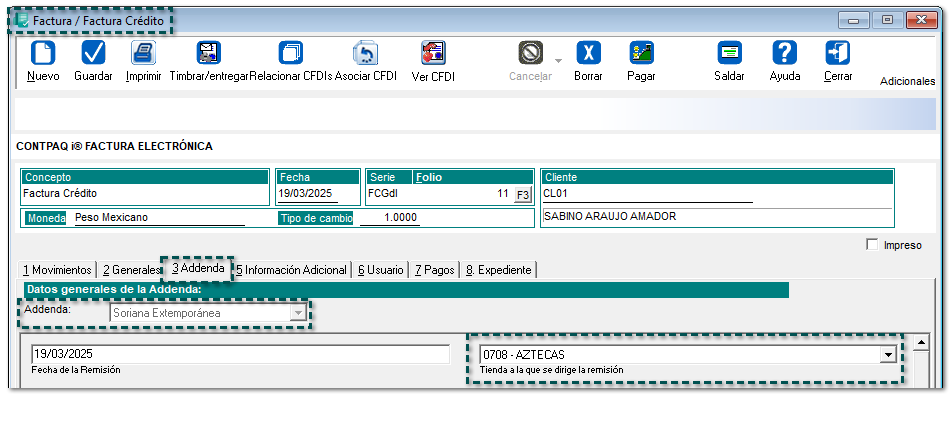Open the Adicionales menu

click(907, 81)
